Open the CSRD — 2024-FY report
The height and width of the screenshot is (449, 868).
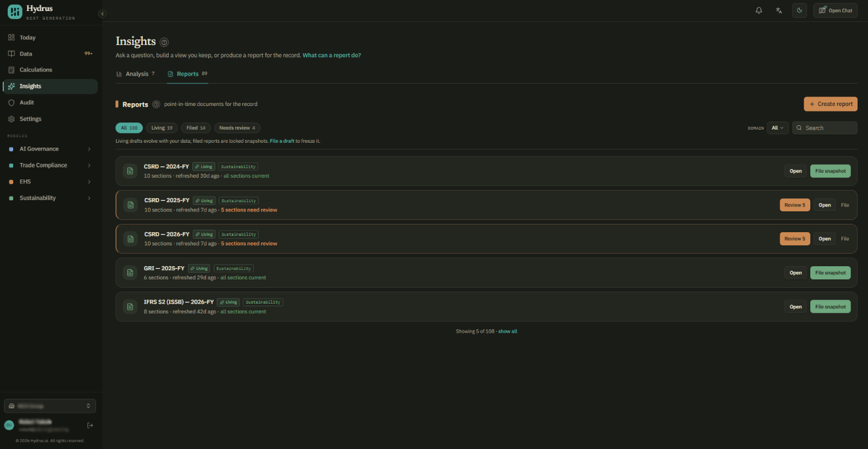coord(795,171)
